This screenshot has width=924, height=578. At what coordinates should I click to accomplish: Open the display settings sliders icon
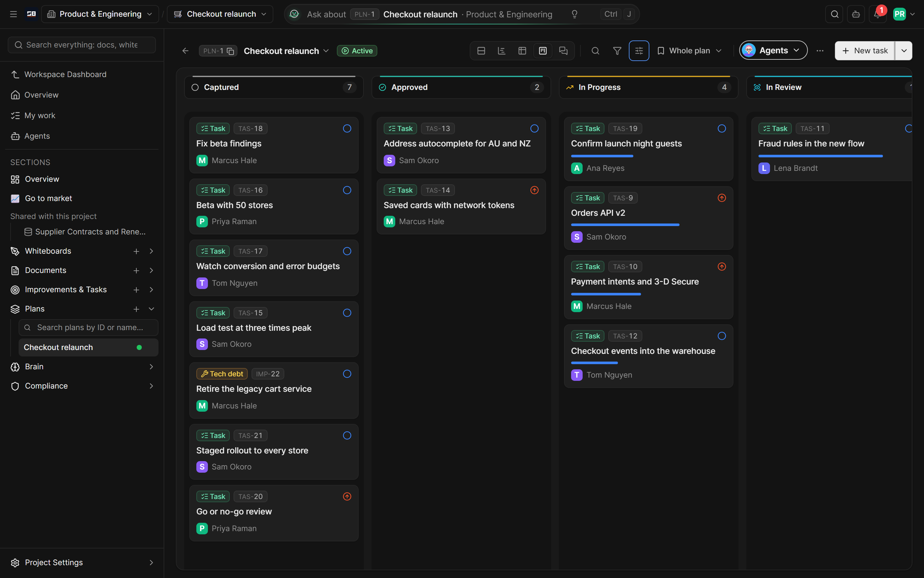[639, 51]
